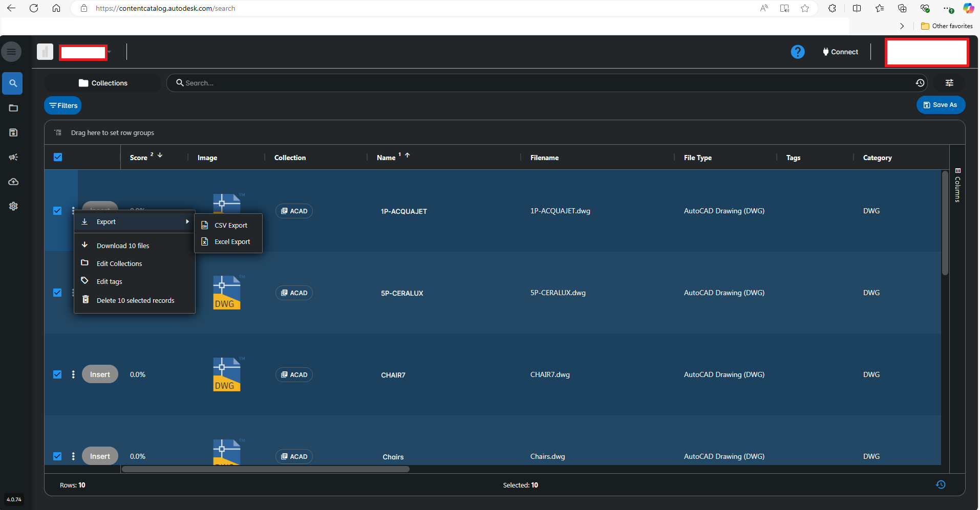Choose Excel Export from the submenu

point(228,241)
